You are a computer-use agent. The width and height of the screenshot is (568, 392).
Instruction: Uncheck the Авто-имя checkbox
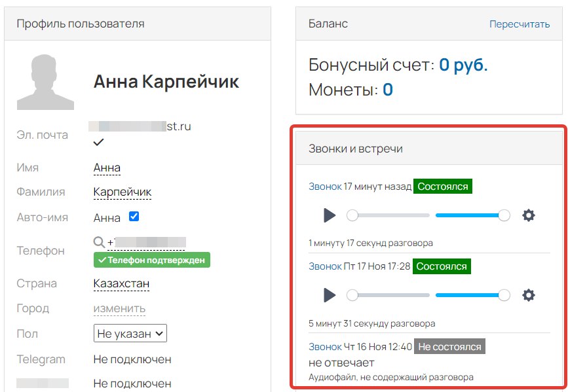pyautogui.click(x=134, y=217)
